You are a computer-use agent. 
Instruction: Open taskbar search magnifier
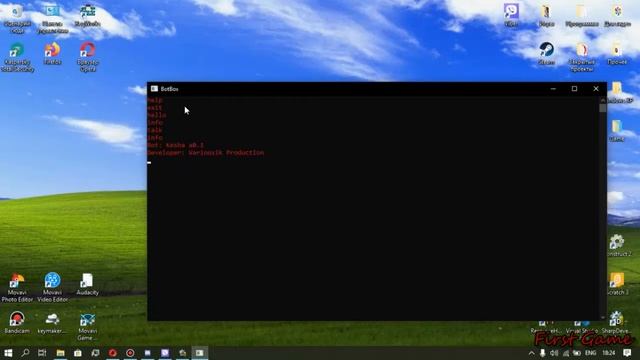coord(25,353)
